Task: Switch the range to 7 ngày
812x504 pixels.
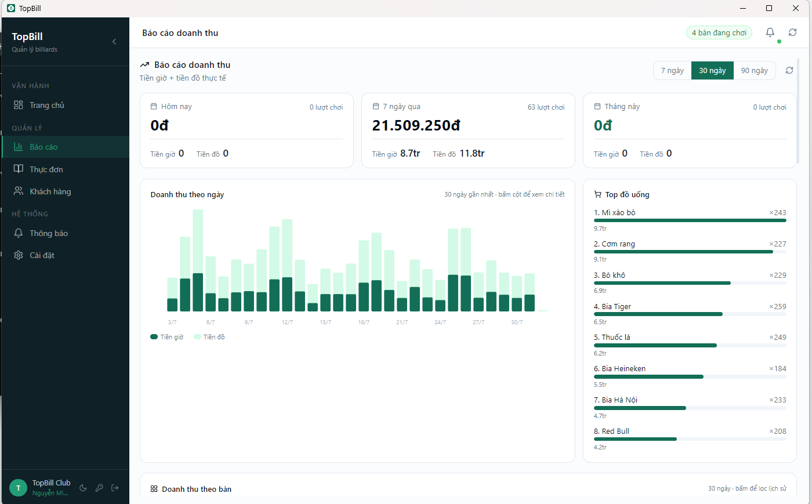Action: [x=672, y=70]
